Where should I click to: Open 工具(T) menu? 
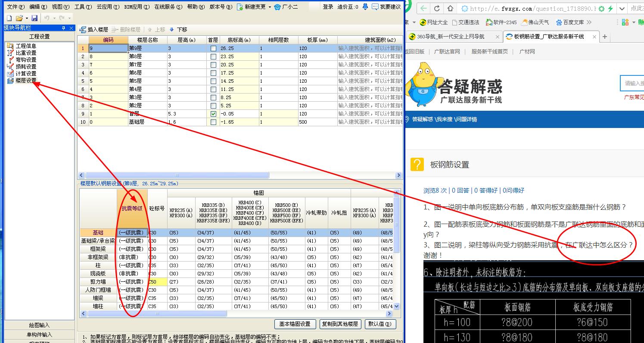click(83, 7)
